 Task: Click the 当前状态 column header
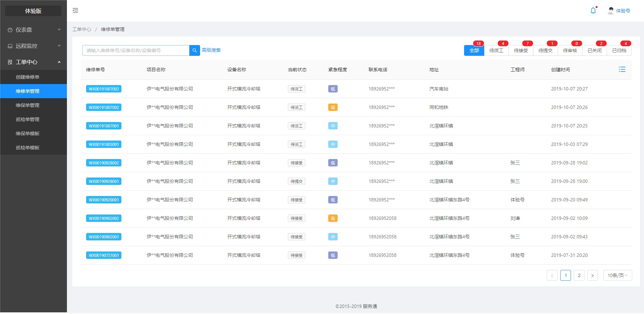297,70
